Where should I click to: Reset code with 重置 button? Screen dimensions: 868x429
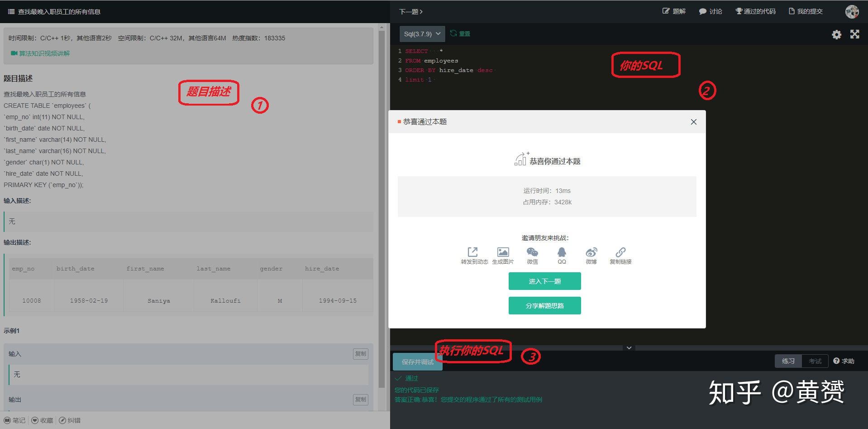[x=460, y=34]
